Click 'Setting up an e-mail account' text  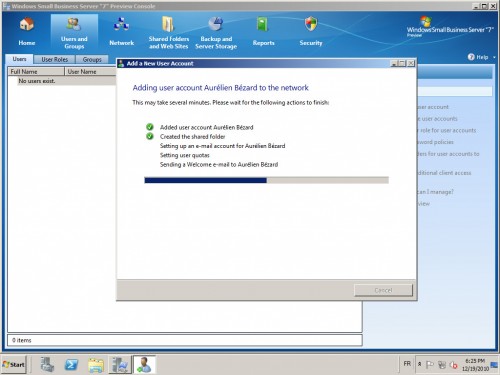pos(222,146)
